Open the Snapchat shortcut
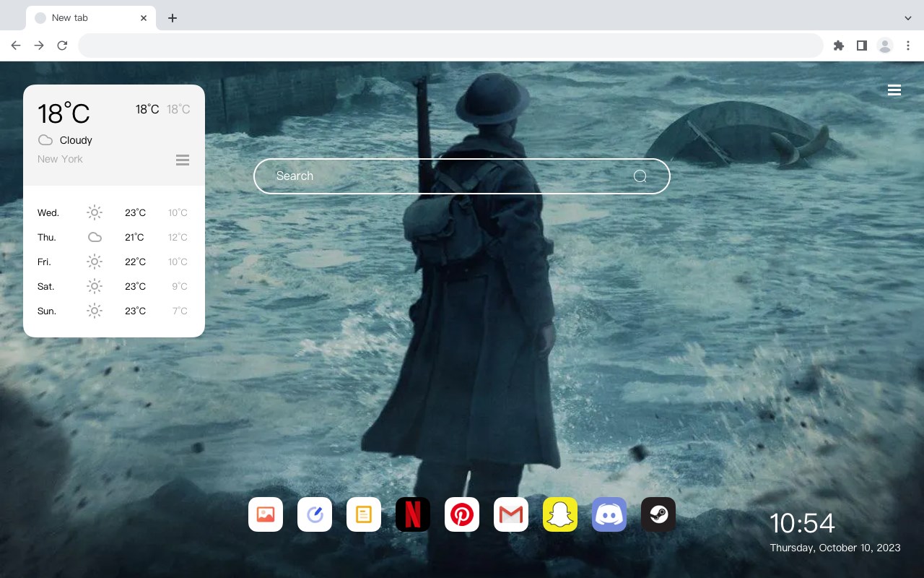 coord(560,514)
